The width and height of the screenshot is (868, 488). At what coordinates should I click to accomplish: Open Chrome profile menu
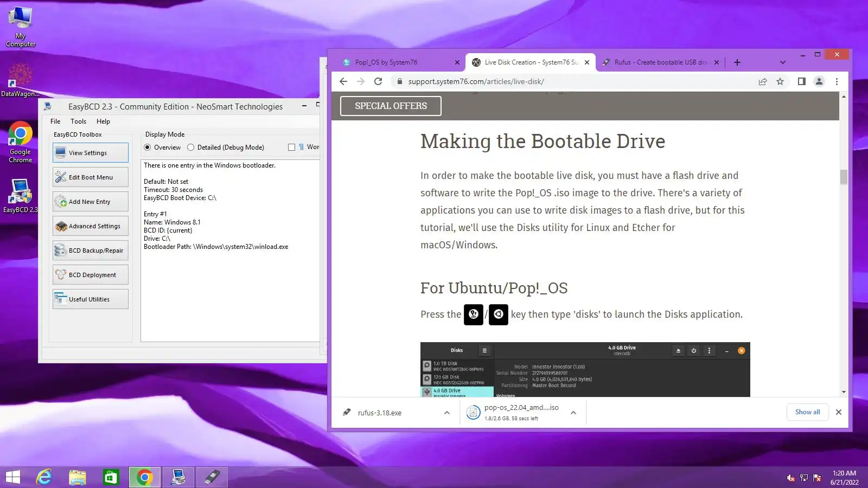(819, 81)
